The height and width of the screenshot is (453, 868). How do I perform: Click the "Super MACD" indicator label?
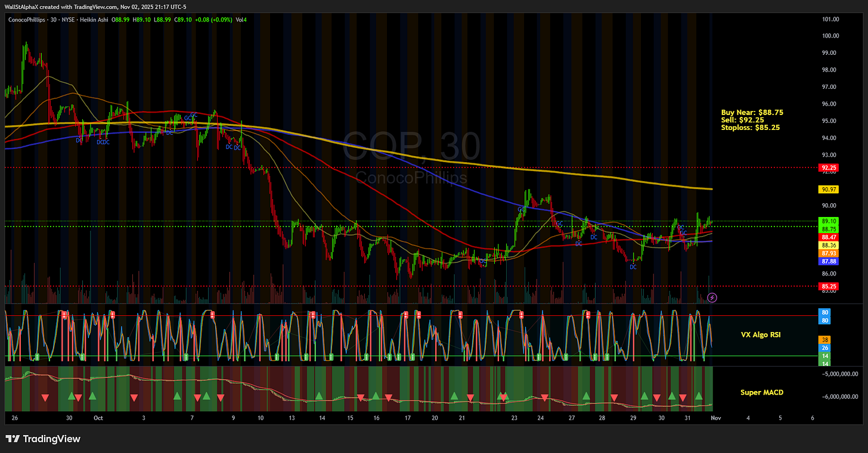click(762, 392)
